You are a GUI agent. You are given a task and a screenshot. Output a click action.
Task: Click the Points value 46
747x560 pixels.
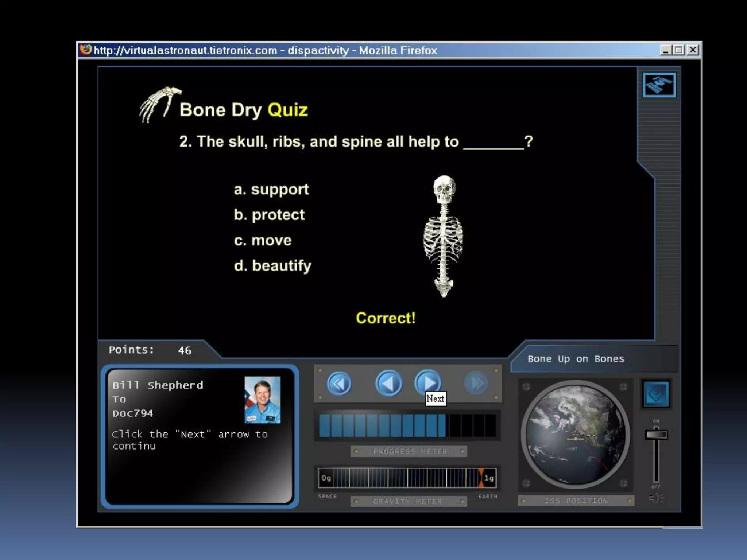[185, 351]
